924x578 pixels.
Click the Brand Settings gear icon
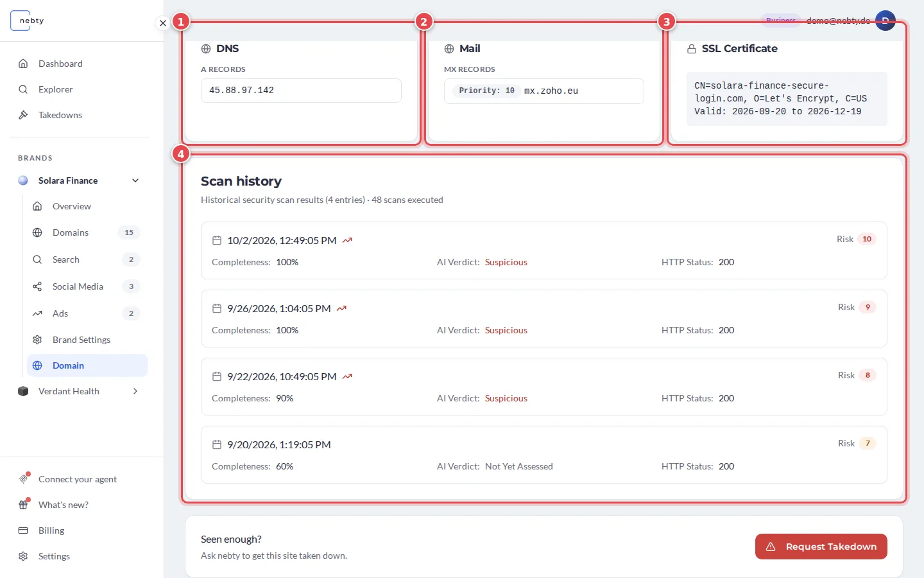click(37, 340)
